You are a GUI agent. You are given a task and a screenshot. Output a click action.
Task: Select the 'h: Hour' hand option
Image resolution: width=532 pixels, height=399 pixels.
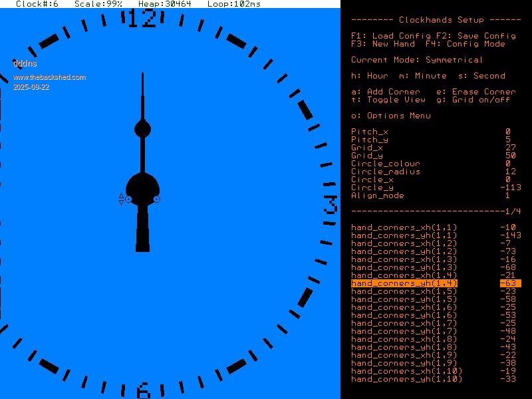tap(370, 76)
